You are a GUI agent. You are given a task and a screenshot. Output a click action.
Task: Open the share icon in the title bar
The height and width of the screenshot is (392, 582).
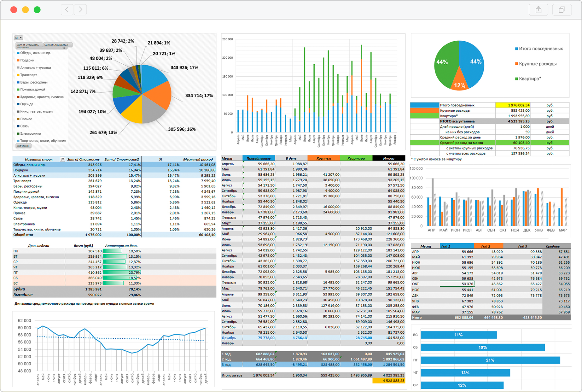pyautogui.click(x=538, y=10)
